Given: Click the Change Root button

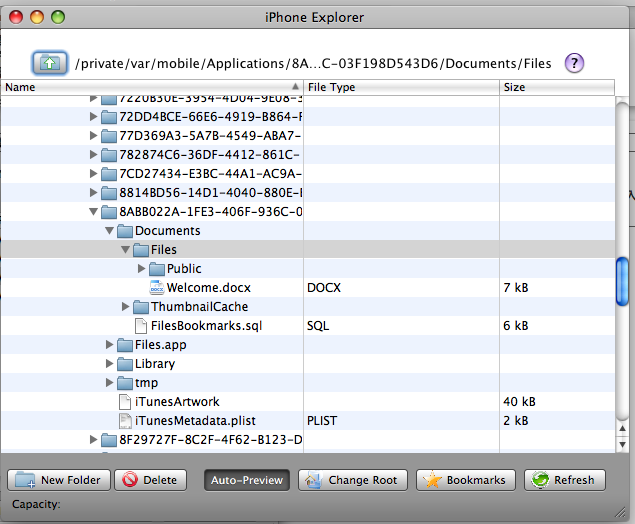Looking at the screenshot, I should click(353, 480).
